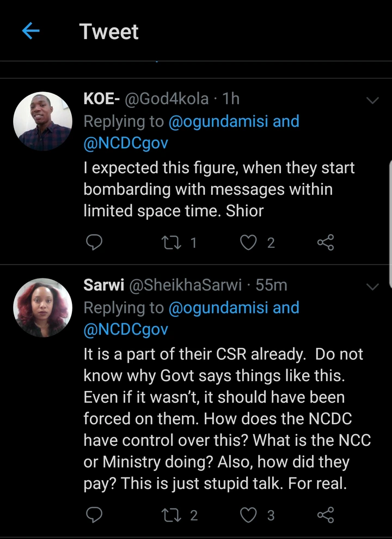Tap the Sarwi display name
Image resolution: width=392 pixels, height=539 pixels.
tap(103, 285)
